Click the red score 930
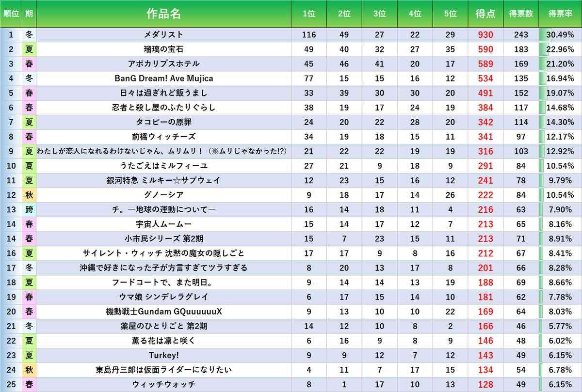The height and width of the screenshot is (392, 582). pos(485,35)
